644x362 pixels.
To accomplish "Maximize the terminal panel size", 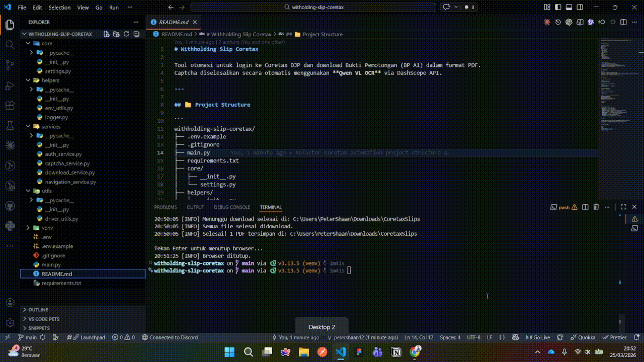I will (x=623, y=207).
